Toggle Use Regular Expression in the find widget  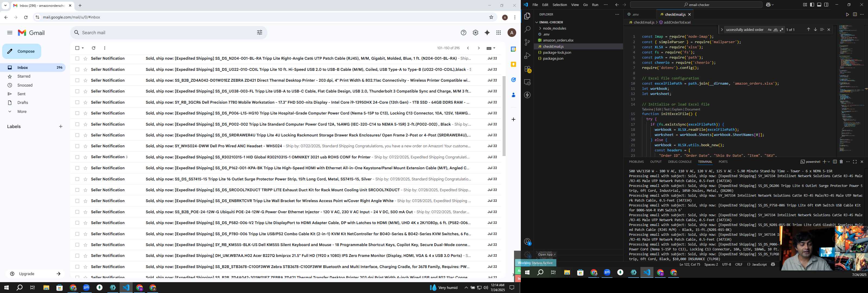tap(781, 30)
